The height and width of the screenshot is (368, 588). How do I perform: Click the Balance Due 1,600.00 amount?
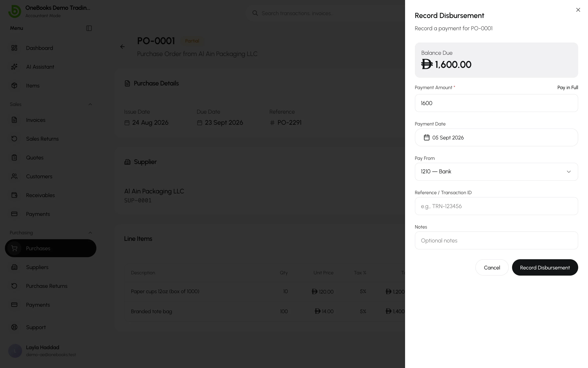pyautogui.click(x=446, y=64)
